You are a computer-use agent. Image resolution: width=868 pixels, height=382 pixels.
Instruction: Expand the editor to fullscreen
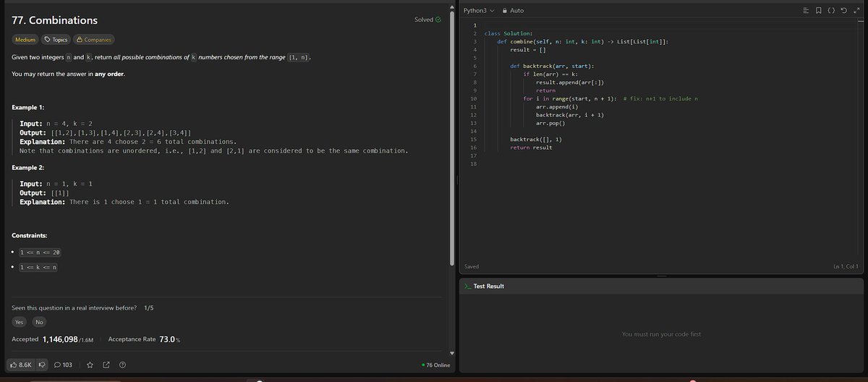pyautogui.click(x=856, y=10)
